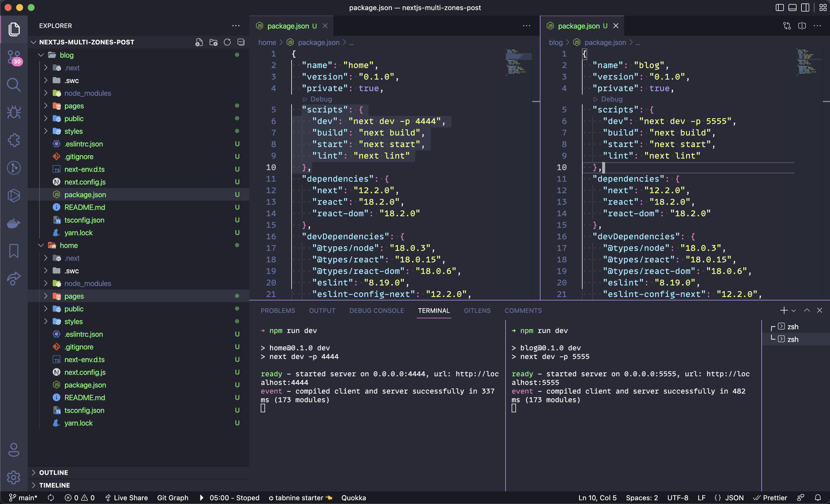Switch to the Comments panel tab
Image resolution: width=830 pixels, height=504 pixels.
point(523,311)
